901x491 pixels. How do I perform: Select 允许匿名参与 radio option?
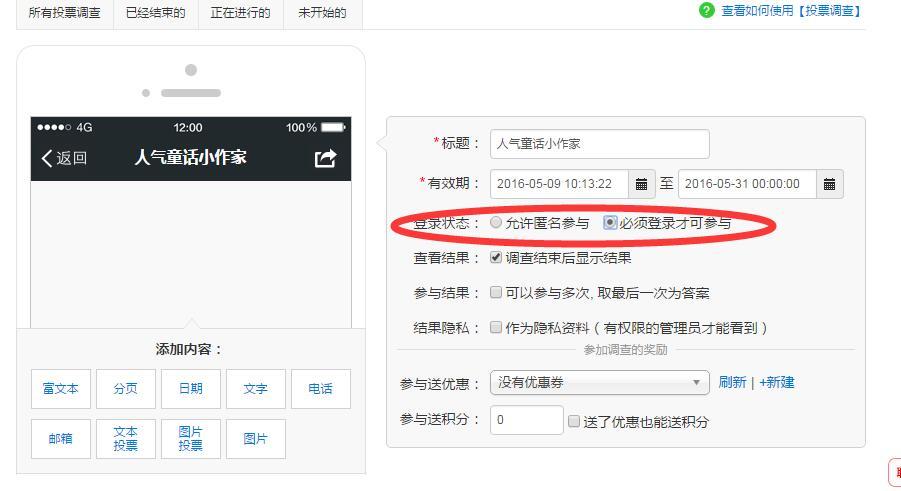(x=496, y=223)
